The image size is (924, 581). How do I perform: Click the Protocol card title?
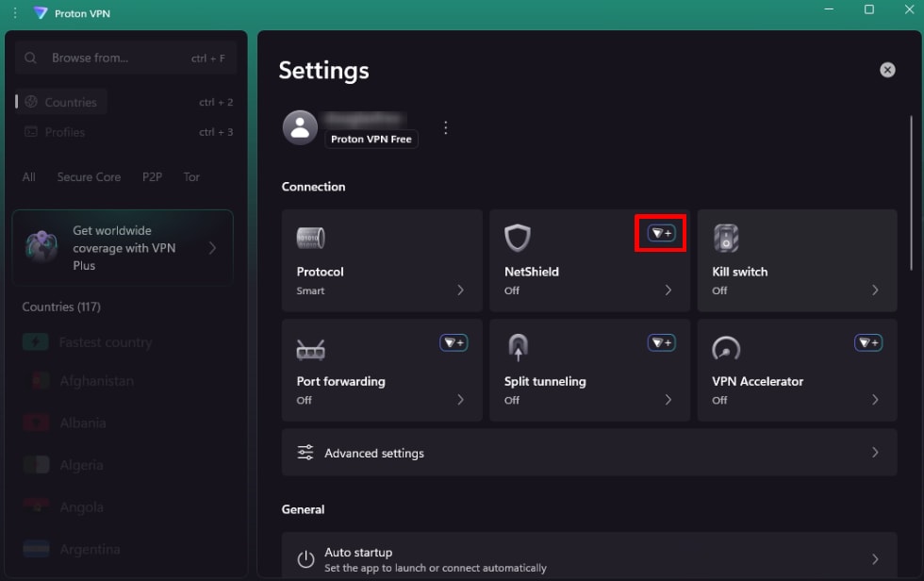320,272
